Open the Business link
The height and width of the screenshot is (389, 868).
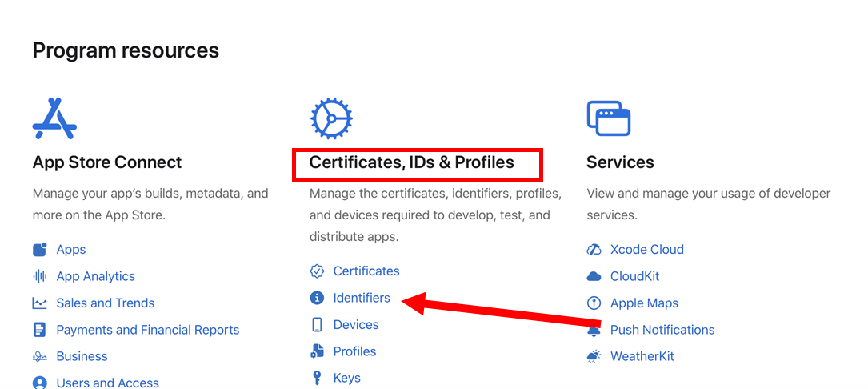point(82,356)
